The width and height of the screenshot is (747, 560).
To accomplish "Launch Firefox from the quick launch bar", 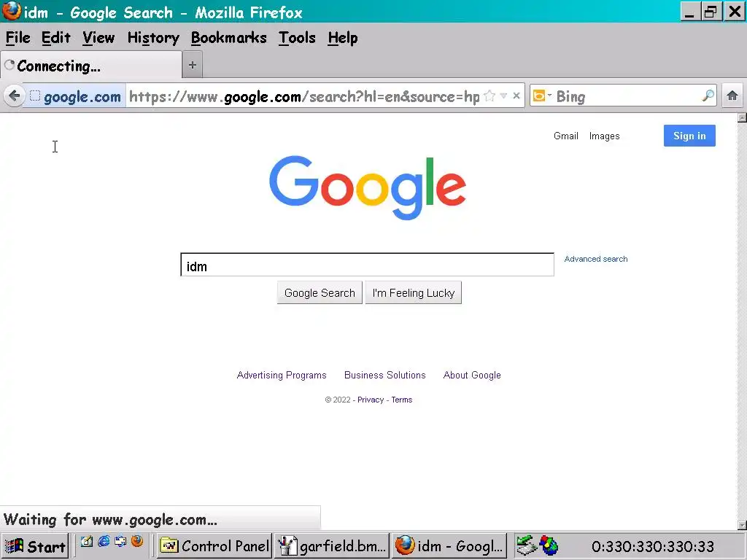I will 137,542.
